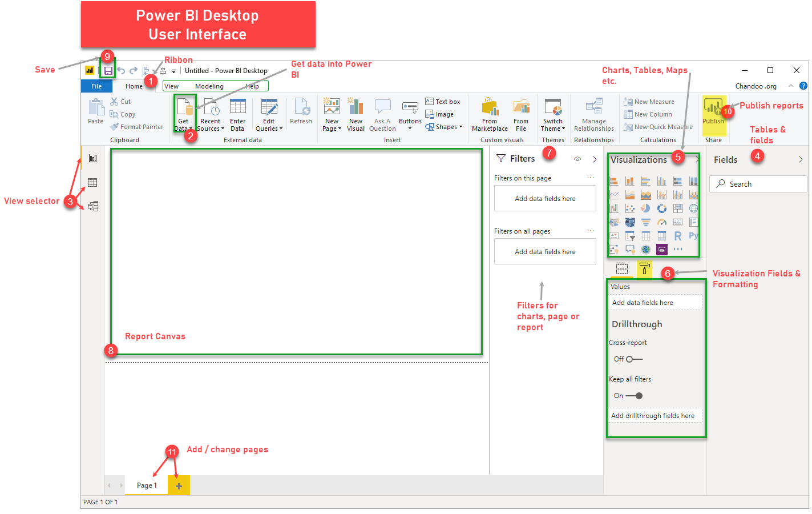Collapse the Fields pane with its chevron
The image size is (812, 514).
pos(801,159)
